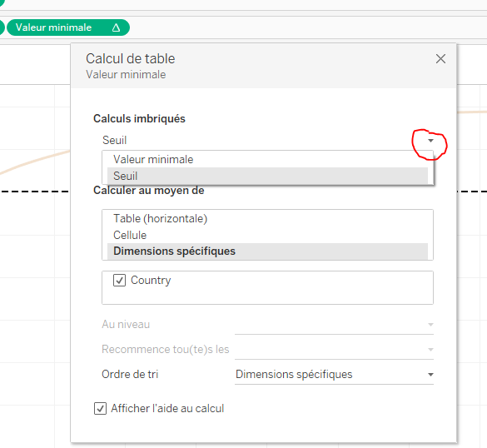The height and width of the screenshot is (448, 487).
Task: Click the Country dimension label
Action: point(151,281)
